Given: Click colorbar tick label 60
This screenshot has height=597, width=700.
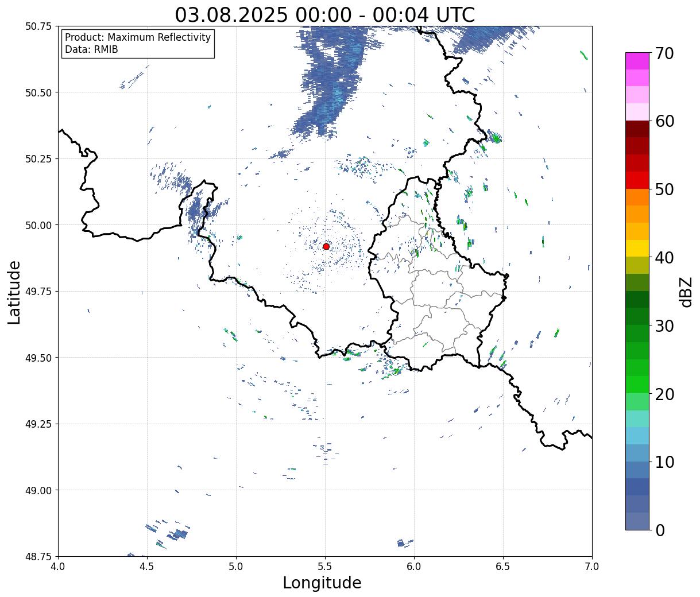Looking at the screenshot, I should pos(664,121).
